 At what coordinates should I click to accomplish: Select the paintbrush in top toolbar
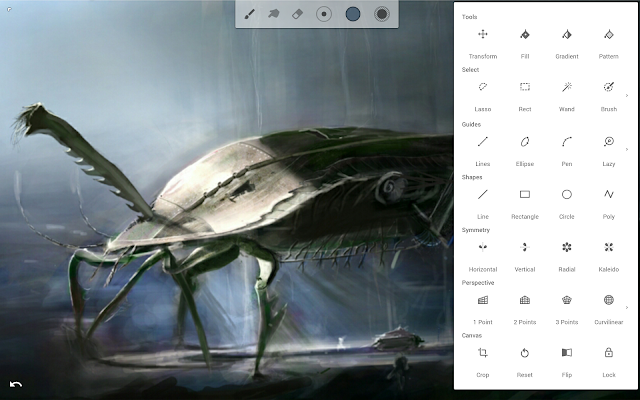click(249, 14)
